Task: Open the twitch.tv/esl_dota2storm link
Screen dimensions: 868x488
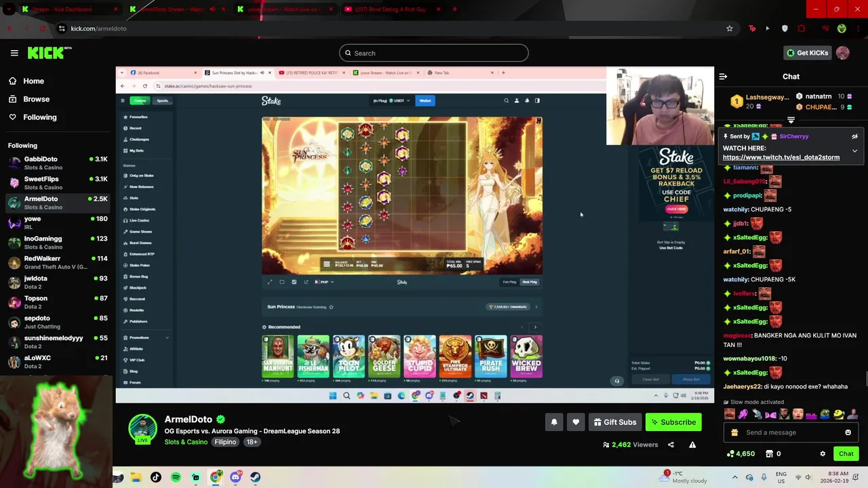Action: coord(781,157)
